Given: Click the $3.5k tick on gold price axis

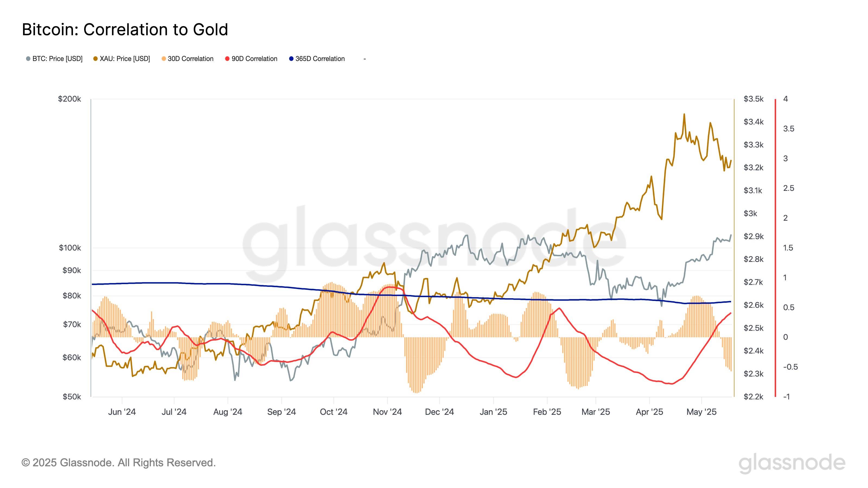Looking at the screenshot, I should point(754,99).
